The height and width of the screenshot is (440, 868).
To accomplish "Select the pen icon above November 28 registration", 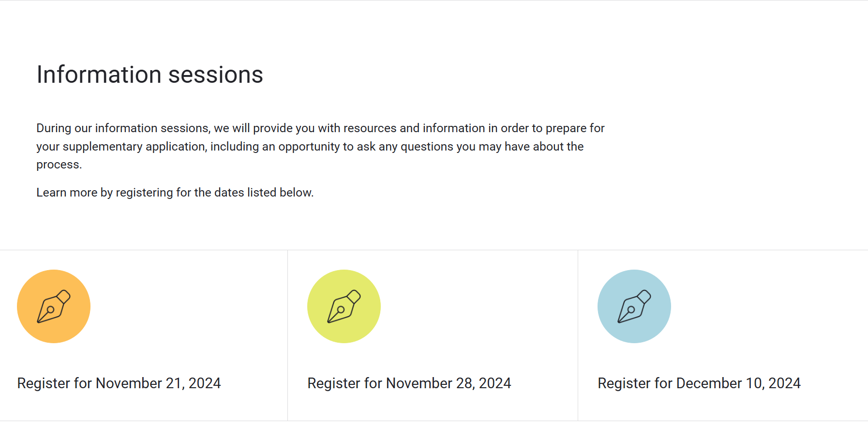I will click(x=344, y=306).
